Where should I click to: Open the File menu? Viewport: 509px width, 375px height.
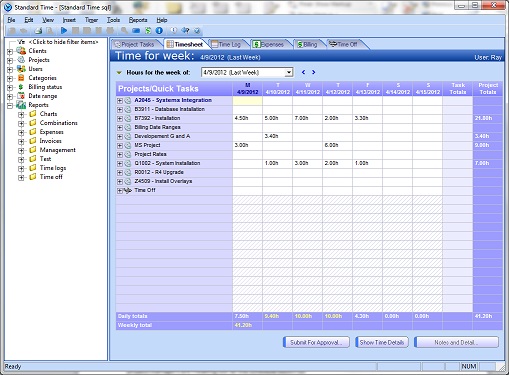click(11, 20)
